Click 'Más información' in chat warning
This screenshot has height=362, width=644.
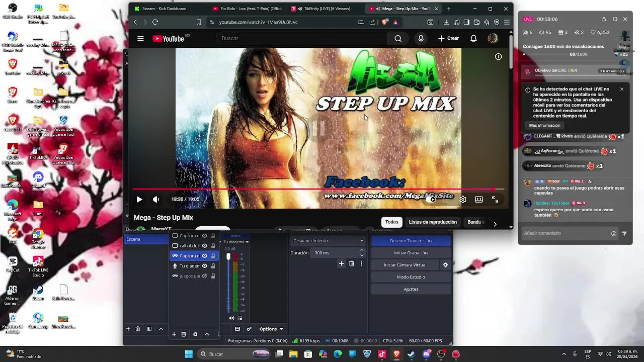[544, 125]
